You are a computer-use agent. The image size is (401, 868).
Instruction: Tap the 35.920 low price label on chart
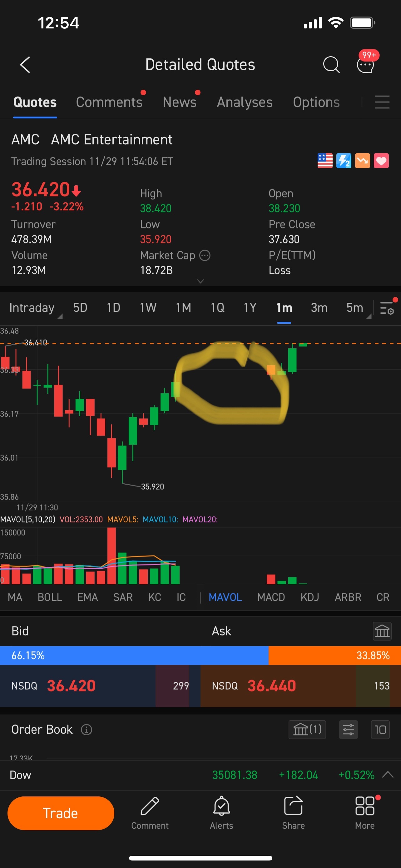point(152,486)
